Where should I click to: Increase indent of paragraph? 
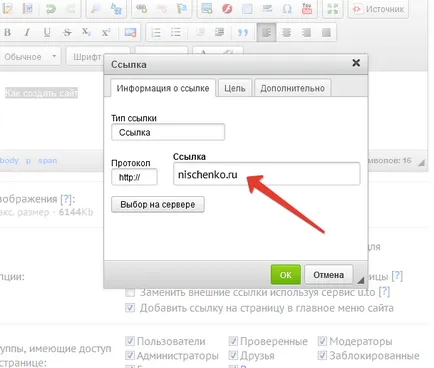pos(219,32)
